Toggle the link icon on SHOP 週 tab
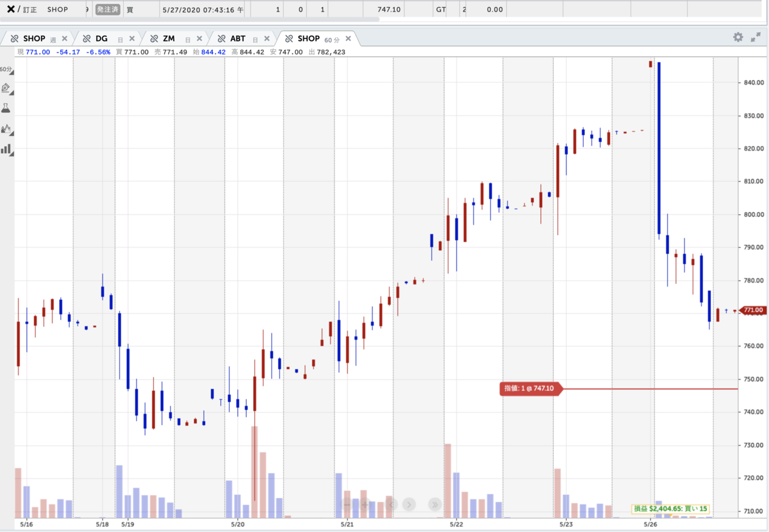The image size is (769, 532). click(x=15, y=38)
